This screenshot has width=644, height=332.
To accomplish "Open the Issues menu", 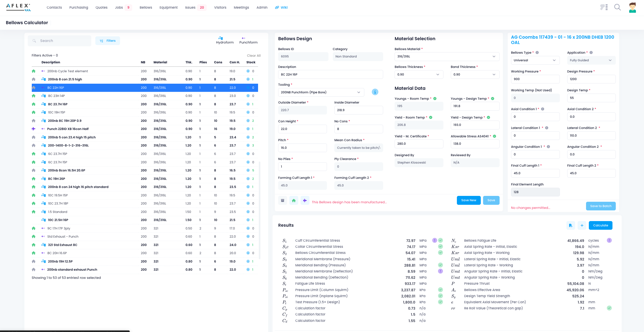I will click(x=190, y=8).
